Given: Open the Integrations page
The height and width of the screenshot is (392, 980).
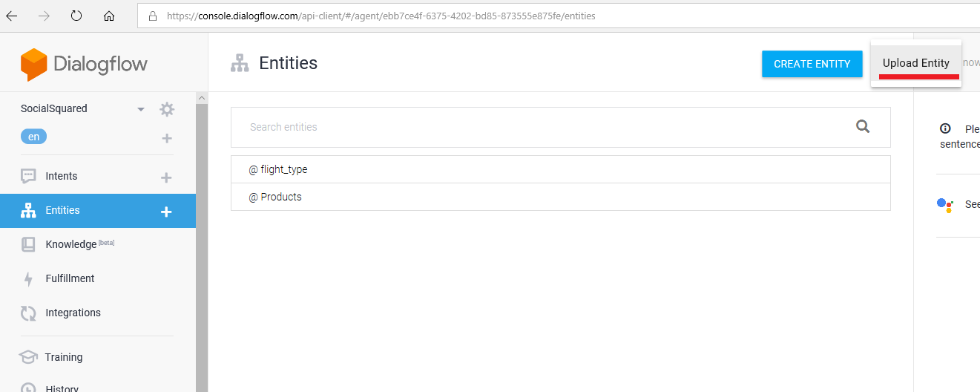Looking at the screenshot, I should [x=73, y=313].
